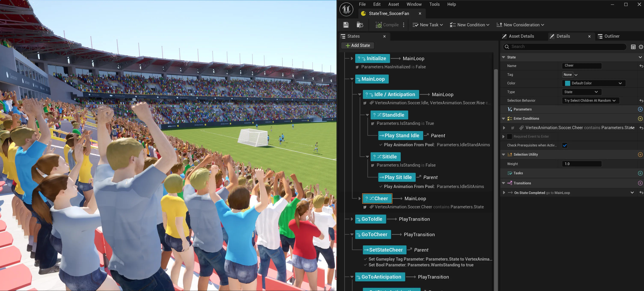Select the GoToIdle state
The height and width of the screenshot is (291, 644).
[x=371, y=219]
